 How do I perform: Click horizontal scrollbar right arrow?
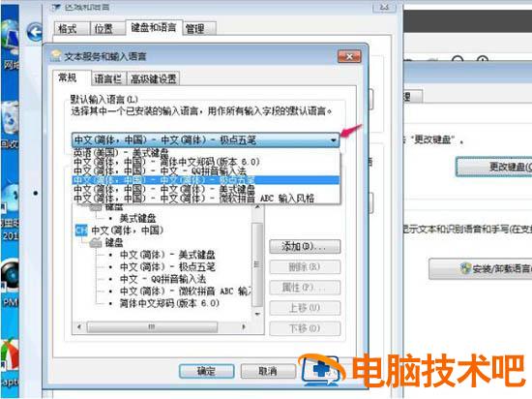[x=244, y=327]
